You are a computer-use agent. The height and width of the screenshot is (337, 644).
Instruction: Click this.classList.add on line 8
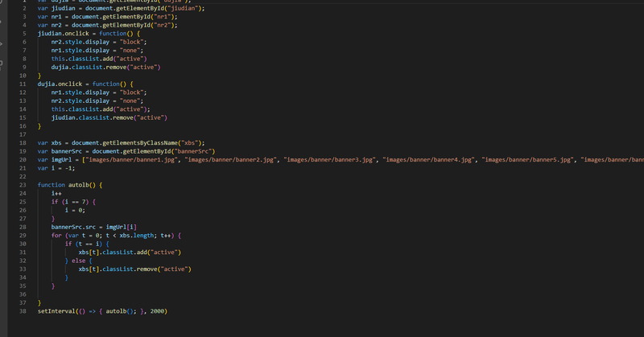click(82, 59)
